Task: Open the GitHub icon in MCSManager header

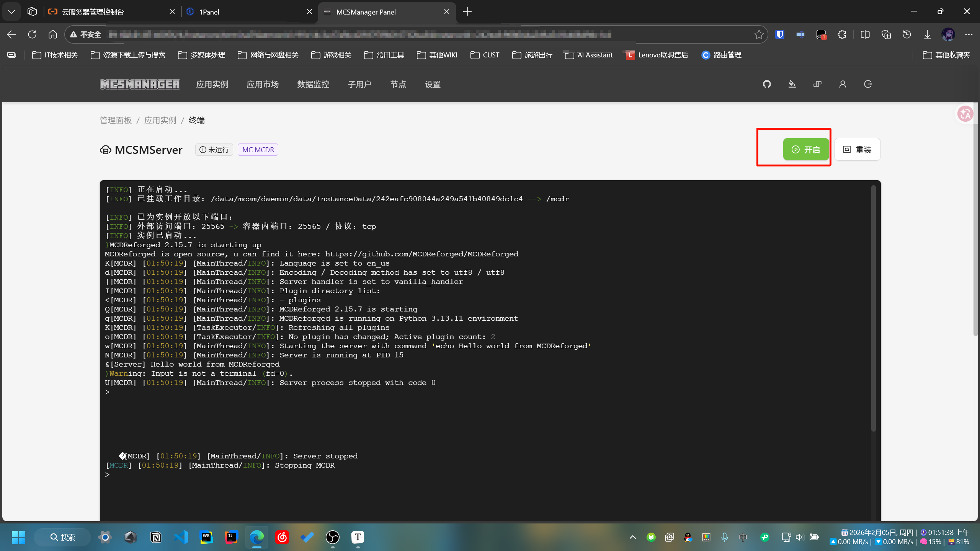Action: click(767, 84)
